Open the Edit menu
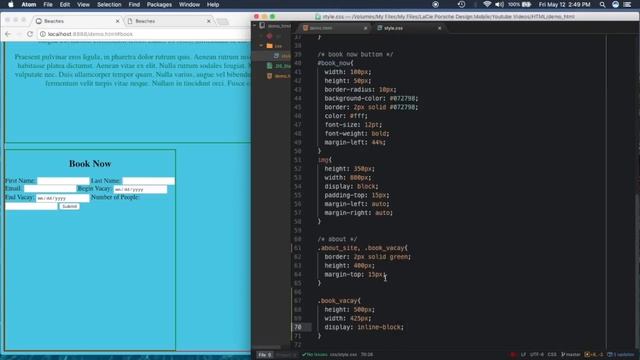 click(x=64, y=4)
